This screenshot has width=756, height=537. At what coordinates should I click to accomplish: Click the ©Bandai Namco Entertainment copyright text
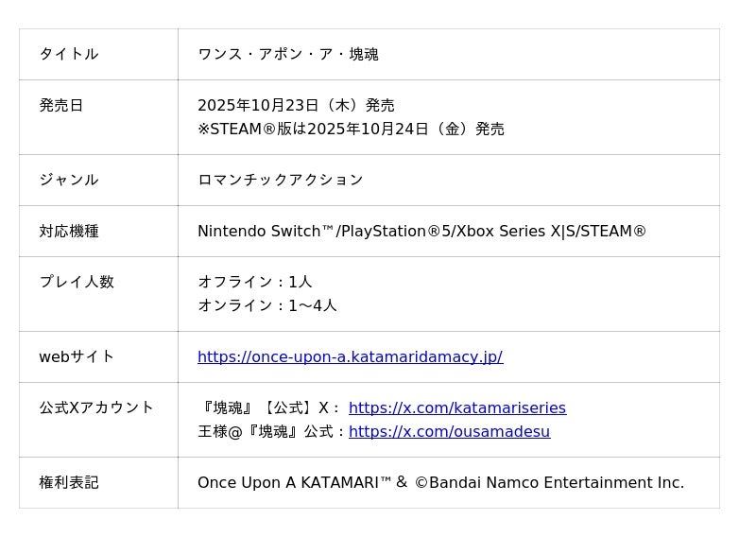(x=548, y=482)
